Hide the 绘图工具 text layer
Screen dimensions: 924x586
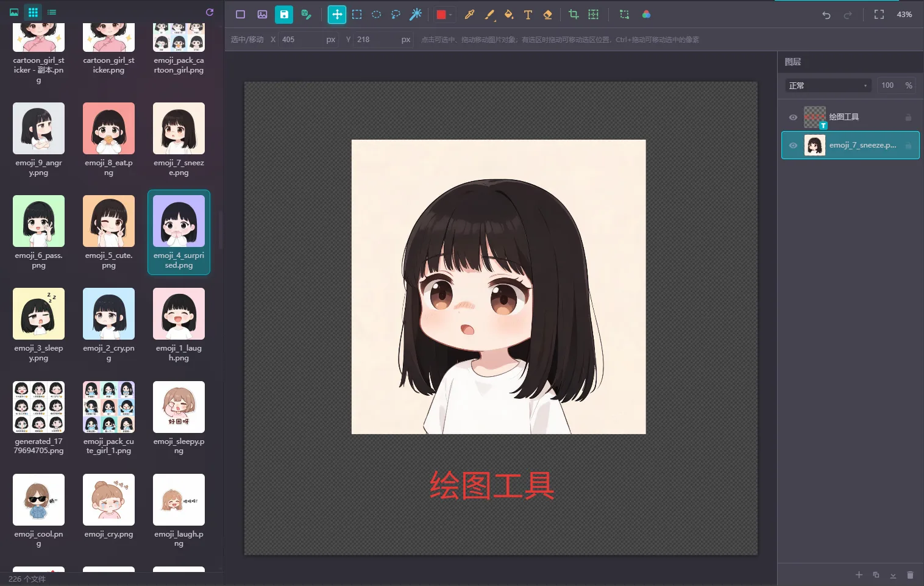coord(793,118)
